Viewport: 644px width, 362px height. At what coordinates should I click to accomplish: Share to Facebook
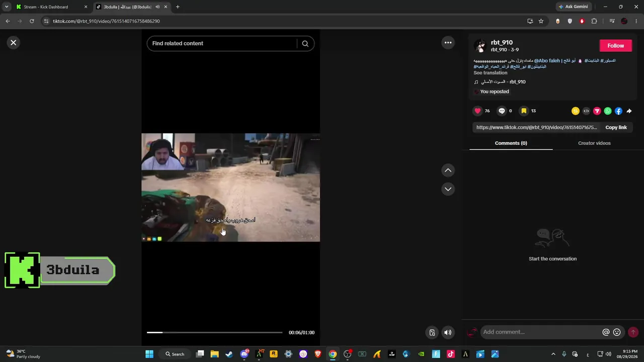[618, 111]
